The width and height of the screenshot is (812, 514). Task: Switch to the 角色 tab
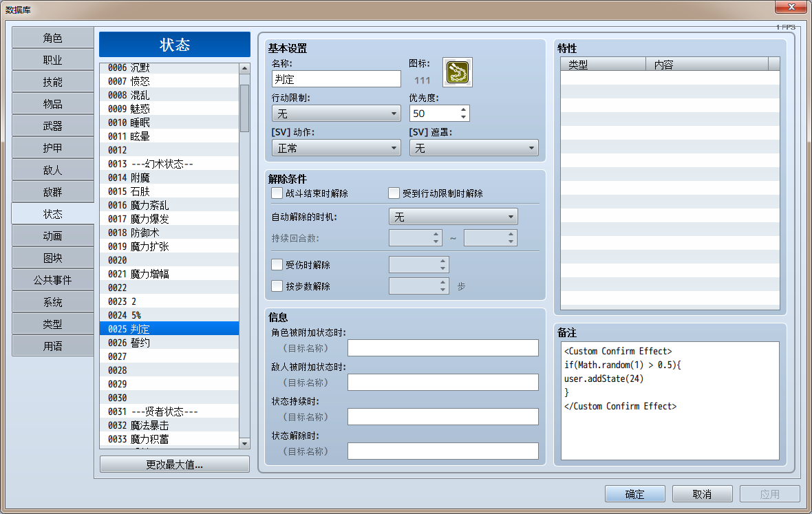(53, 38)
